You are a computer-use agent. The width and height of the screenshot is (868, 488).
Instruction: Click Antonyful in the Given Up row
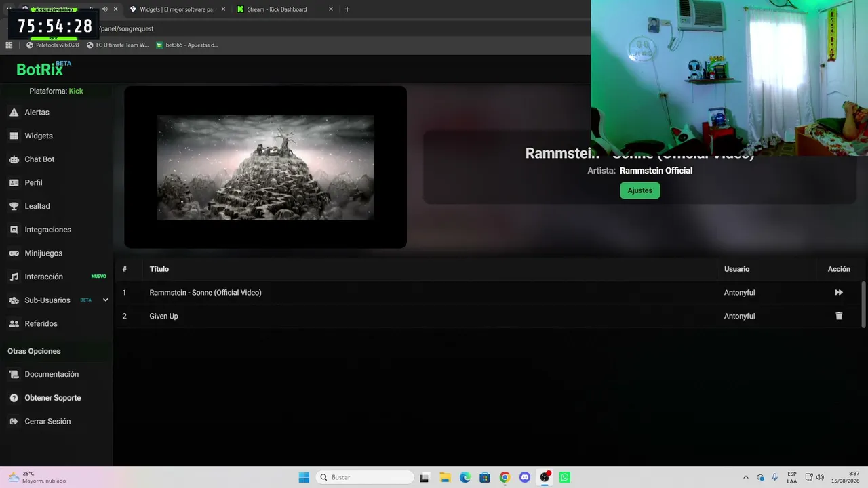pyautogui.click(x=739, y=316)
